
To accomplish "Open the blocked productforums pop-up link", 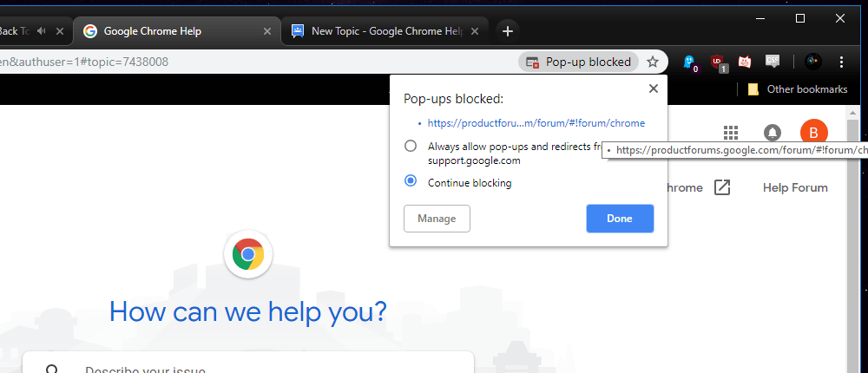I will tap(536, 123).
